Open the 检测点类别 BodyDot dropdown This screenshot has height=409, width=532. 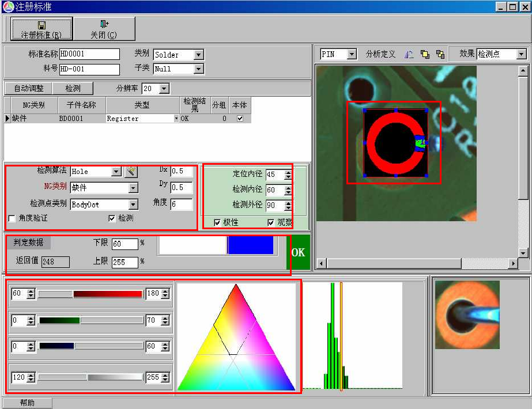(x=133, y=204)
